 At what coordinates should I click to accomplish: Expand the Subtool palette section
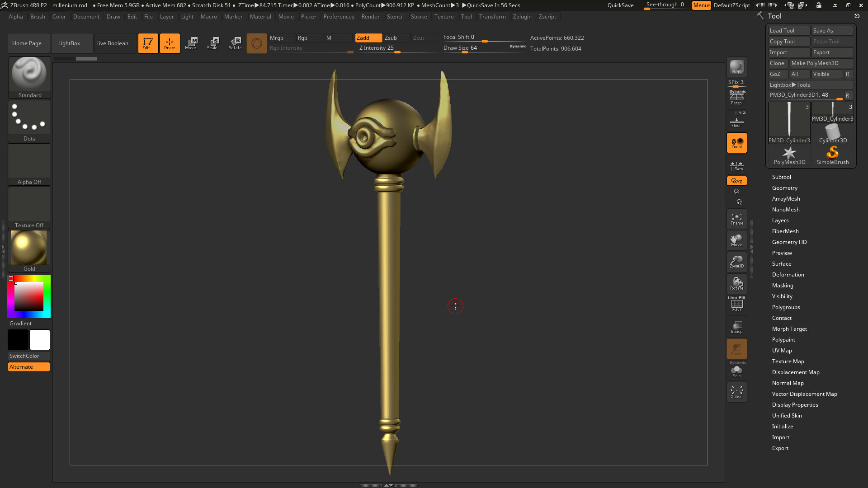(781, 177)
